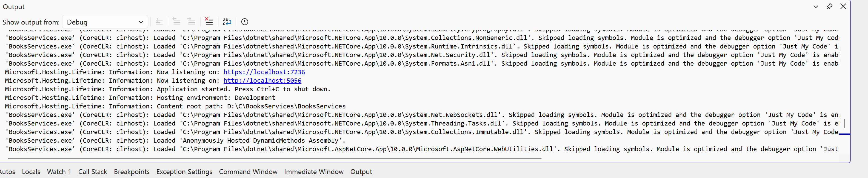Open the https://localhost:7236 link

[264, 72]
